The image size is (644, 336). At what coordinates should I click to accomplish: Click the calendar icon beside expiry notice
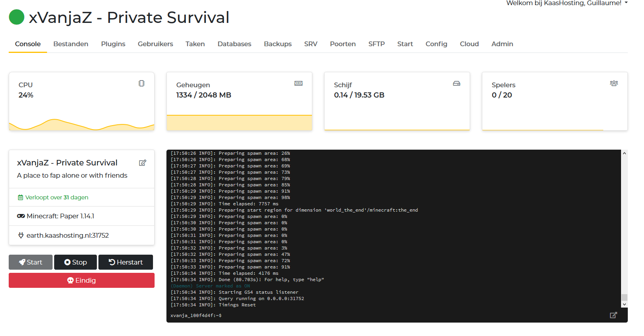click(x=21, y=197)
